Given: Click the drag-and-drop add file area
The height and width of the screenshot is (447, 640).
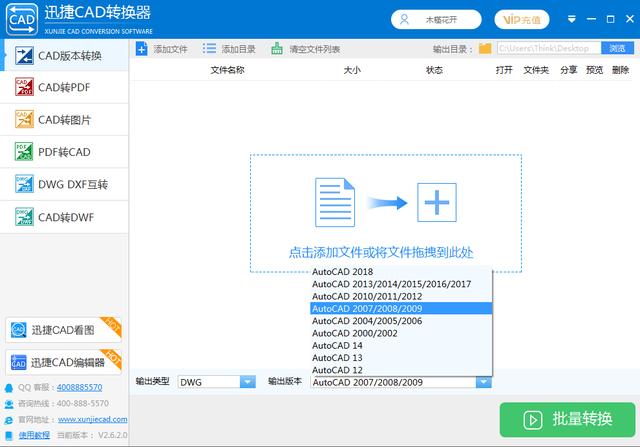Looking at the screenshot, I should [x=386, y=213].
